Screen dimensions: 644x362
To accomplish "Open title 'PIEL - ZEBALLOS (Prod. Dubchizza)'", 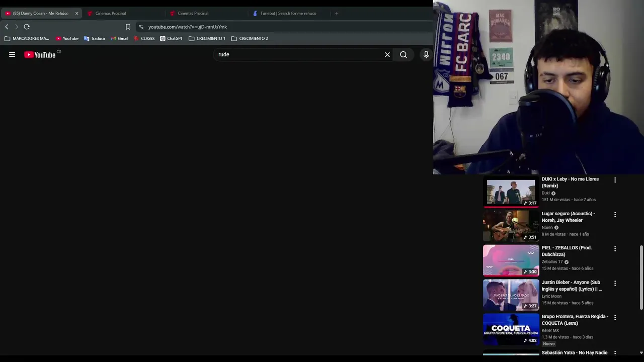I will (567, 251).
